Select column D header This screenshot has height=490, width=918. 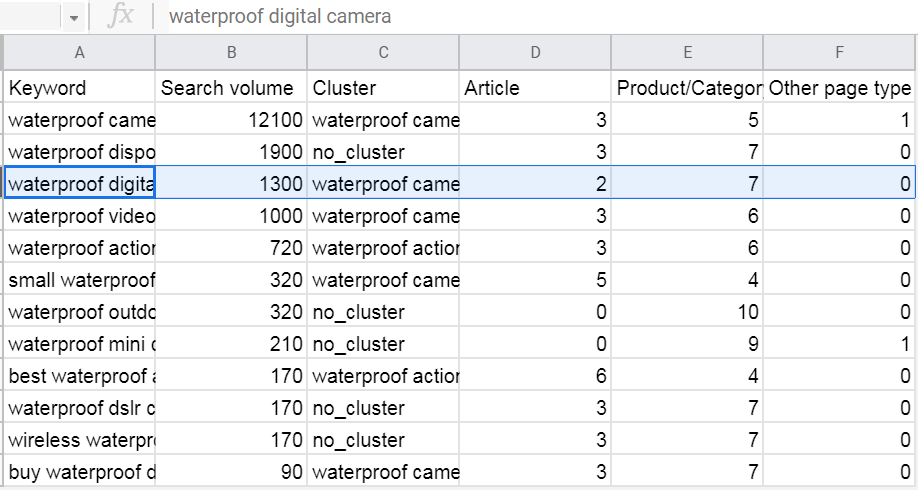tap(535, 53)
